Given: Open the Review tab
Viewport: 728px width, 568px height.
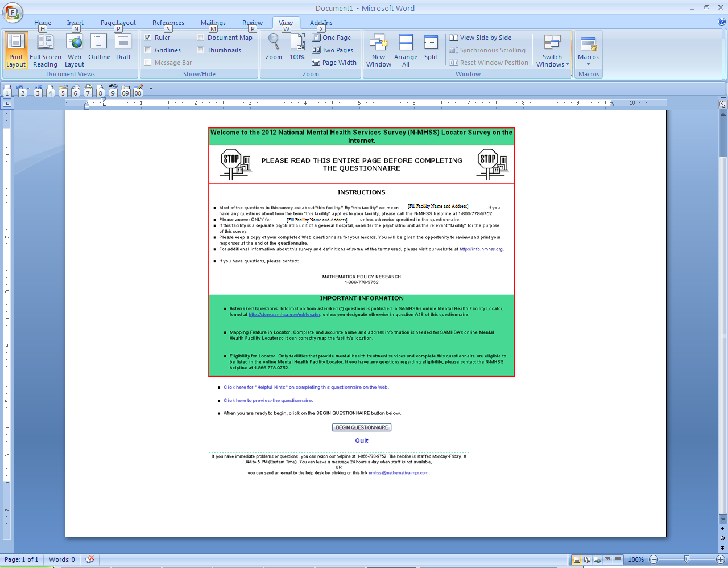Looking at the screenshot, I should click(x=253, y=23).
